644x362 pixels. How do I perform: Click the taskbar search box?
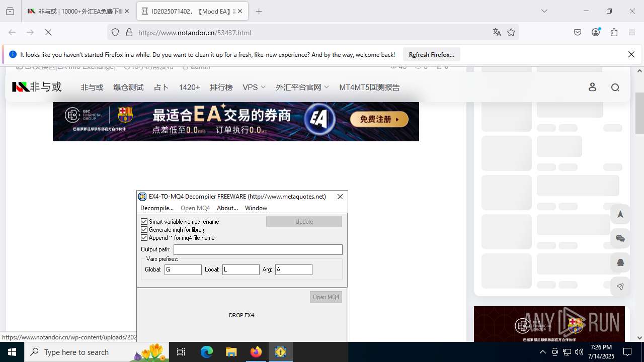click(97, 352)
